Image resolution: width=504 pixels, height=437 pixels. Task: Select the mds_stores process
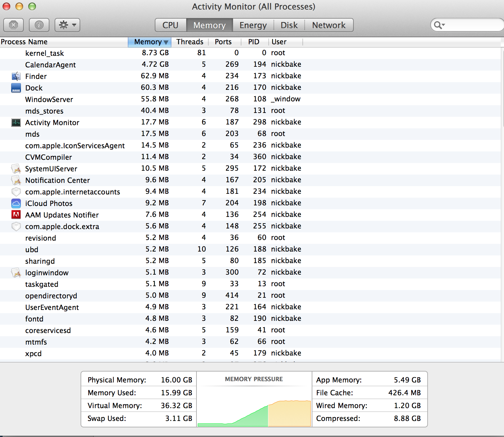coord(250,111)
